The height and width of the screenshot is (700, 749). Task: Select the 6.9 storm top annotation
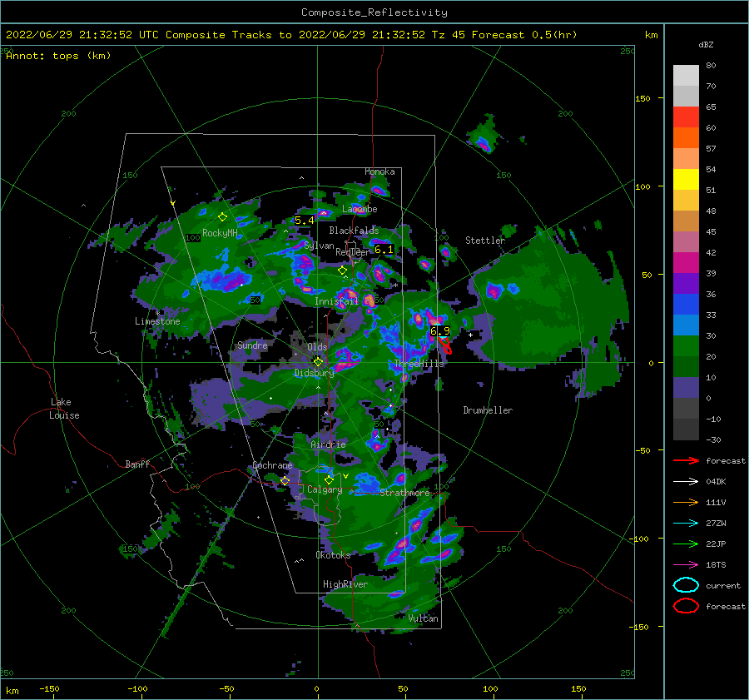click(x=440, y=331)
